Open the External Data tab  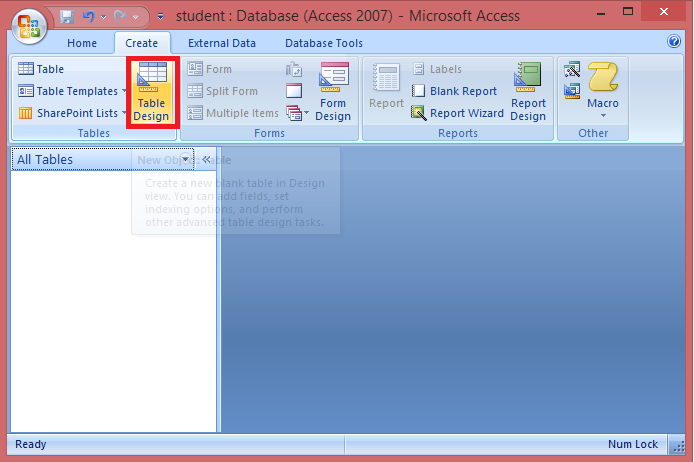(x=222, y=43)
